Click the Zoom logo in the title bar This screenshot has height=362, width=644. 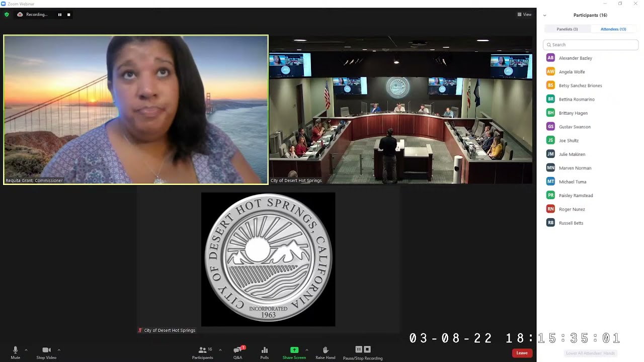[x=4, y=4]
